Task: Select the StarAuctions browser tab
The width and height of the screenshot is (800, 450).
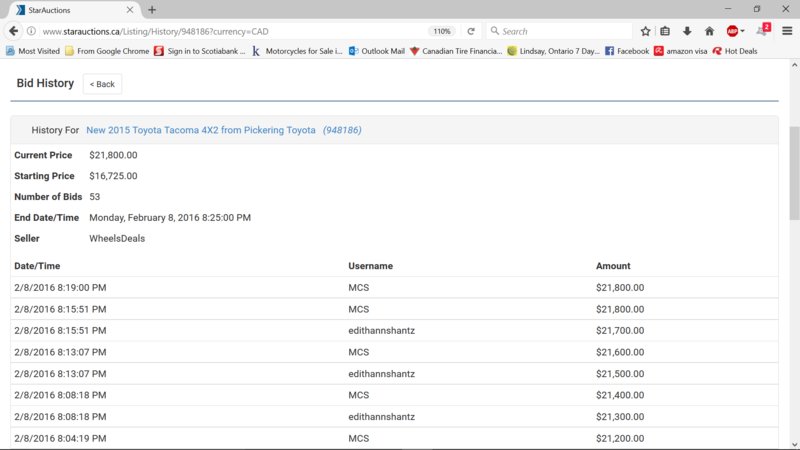Action: click(x=74, y=10)
